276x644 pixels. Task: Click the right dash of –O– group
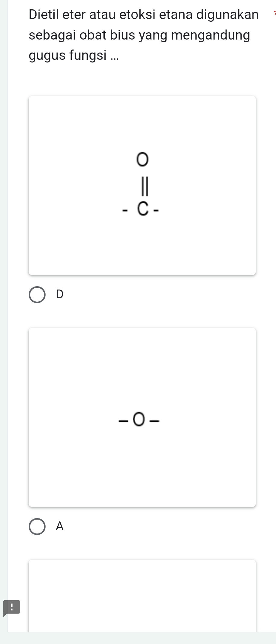[x=154, y=420]
